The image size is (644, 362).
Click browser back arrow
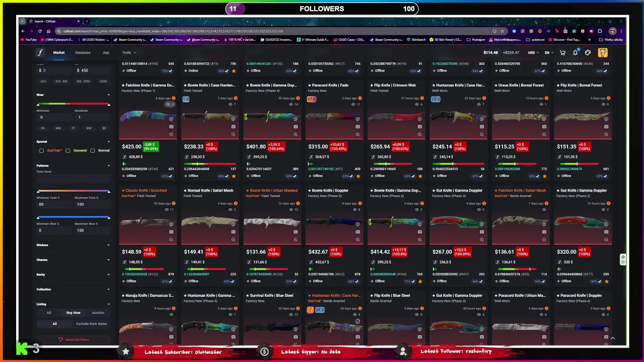click(x=23, y=31)
